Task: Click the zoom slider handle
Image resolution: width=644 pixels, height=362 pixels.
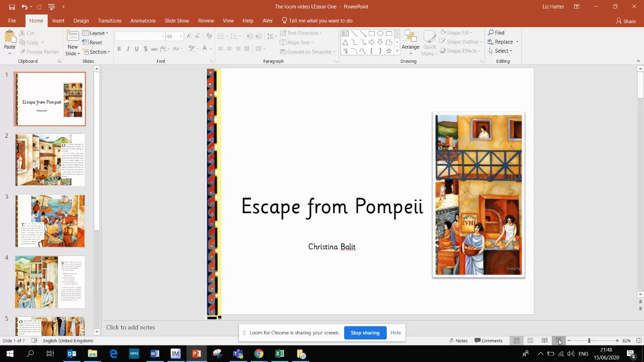Action: (589, 341)
